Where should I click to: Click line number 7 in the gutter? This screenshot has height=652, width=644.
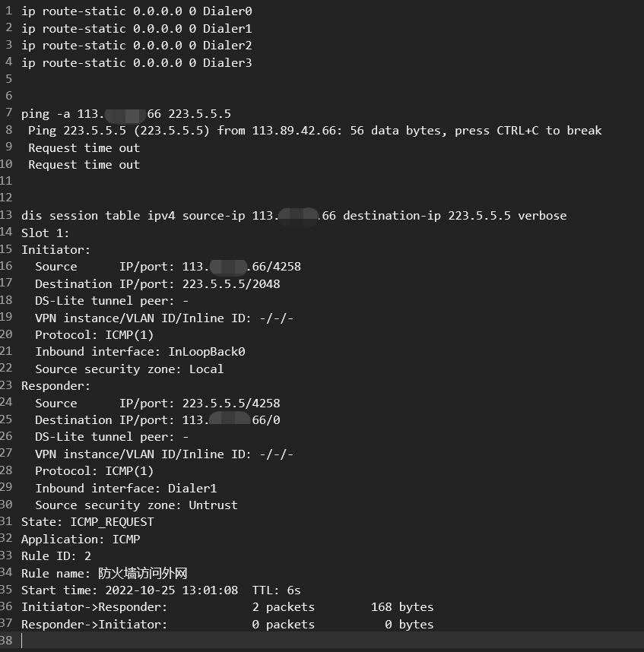(x=8, y=113)
